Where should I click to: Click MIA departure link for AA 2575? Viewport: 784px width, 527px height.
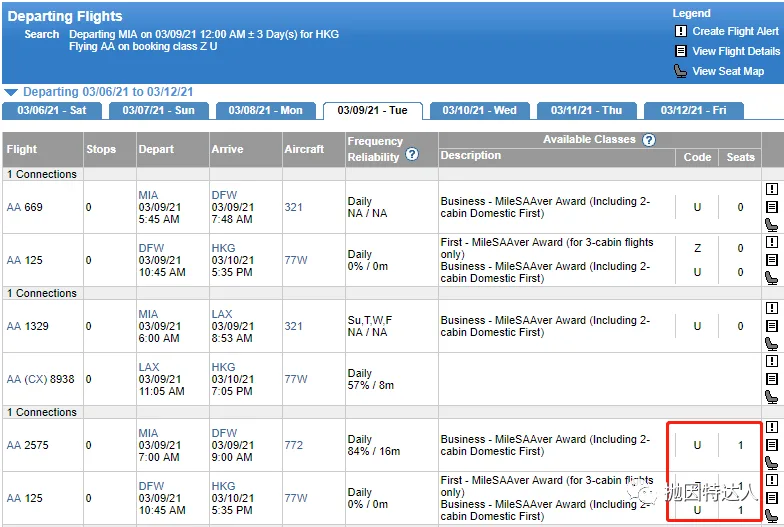click(148, 433)
